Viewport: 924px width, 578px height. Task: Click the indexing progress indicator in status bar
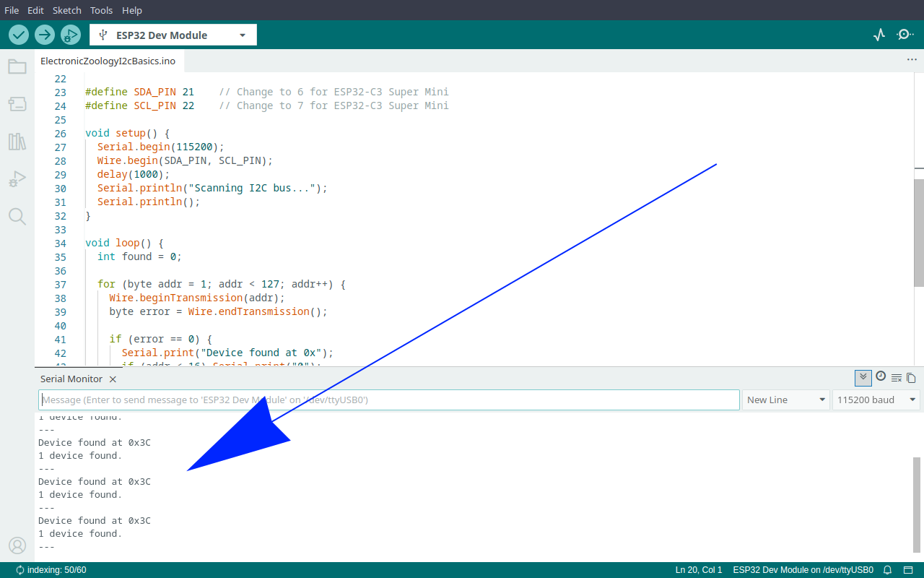tap(51, 570)
